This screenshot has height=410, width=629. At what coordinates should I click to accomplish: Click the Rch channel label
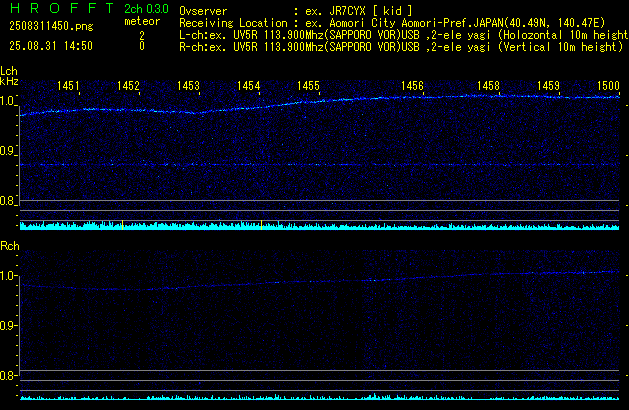10,246
